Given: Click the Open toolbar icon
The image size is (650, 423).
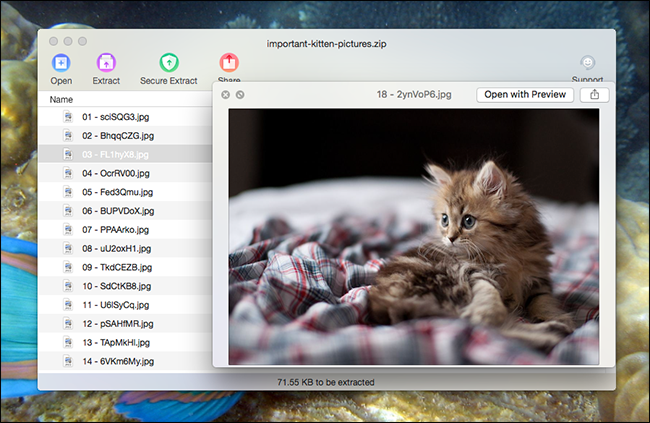Looking at the screenshot, I should coord(61,63).
